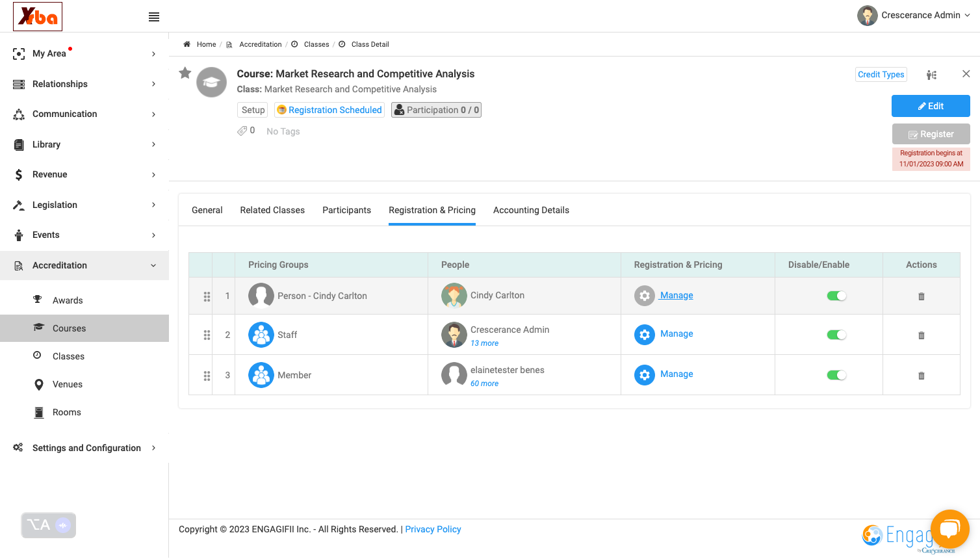The image size is (980, 559).
Task: Click the Participation 0 / 0 badge
Action: 436,110
